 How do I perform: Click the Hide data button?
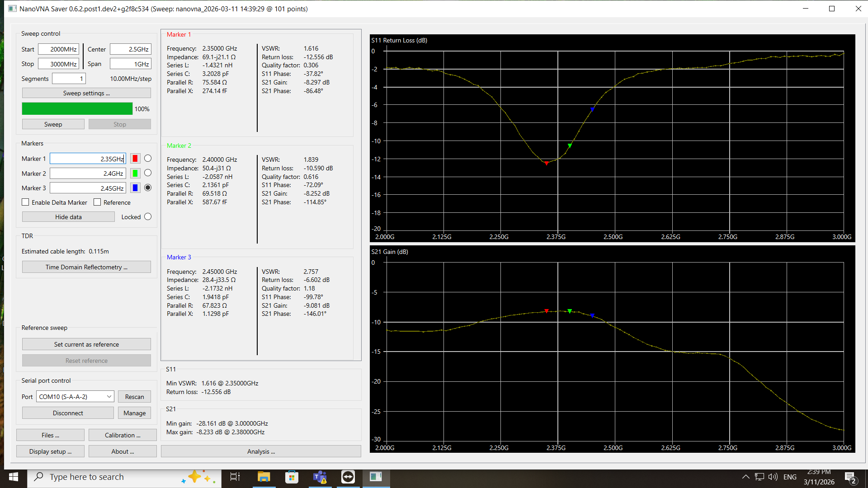(x=68, y=217)
